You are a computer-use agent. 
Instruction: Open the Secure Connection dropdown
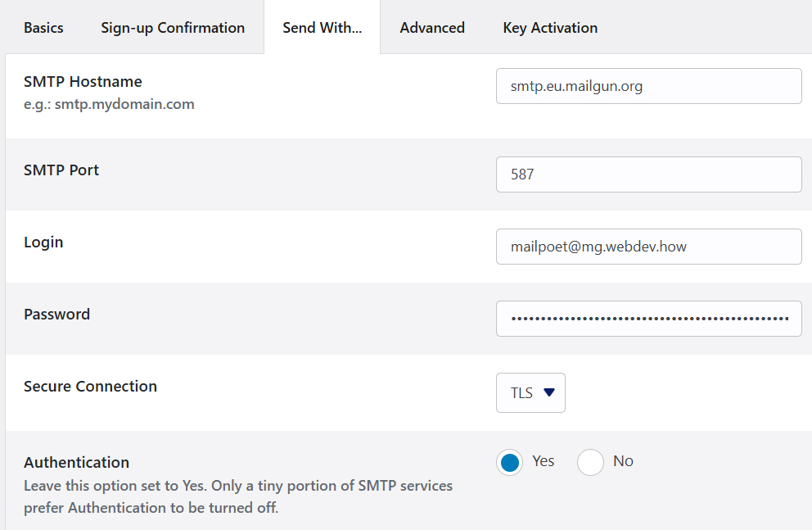coord(530,392)
